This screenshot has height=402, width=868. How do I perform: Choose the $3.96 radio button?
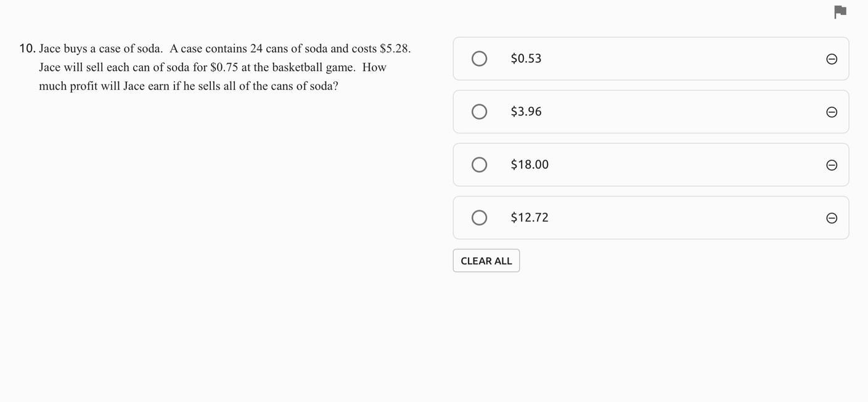point(480,112)
